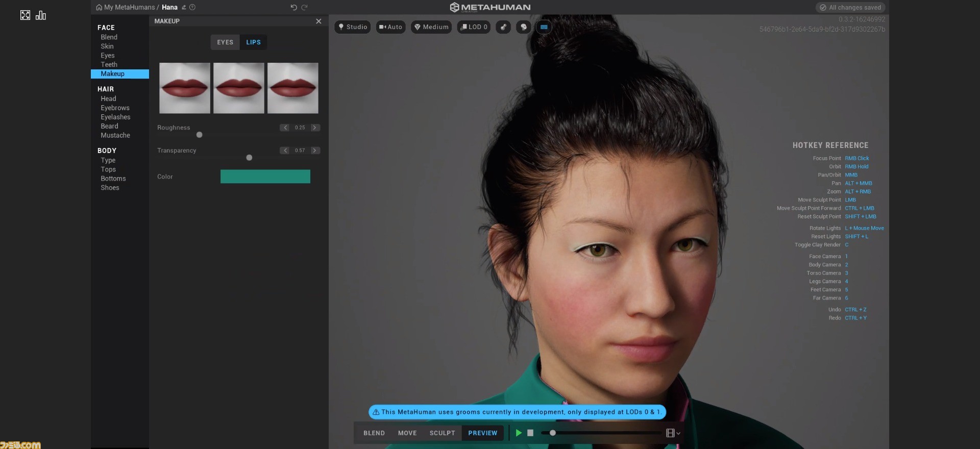The width and height of the screenshot is (980, 449).
Task: Open the Studio lighting preset dropdown
Action: [353, 27]
